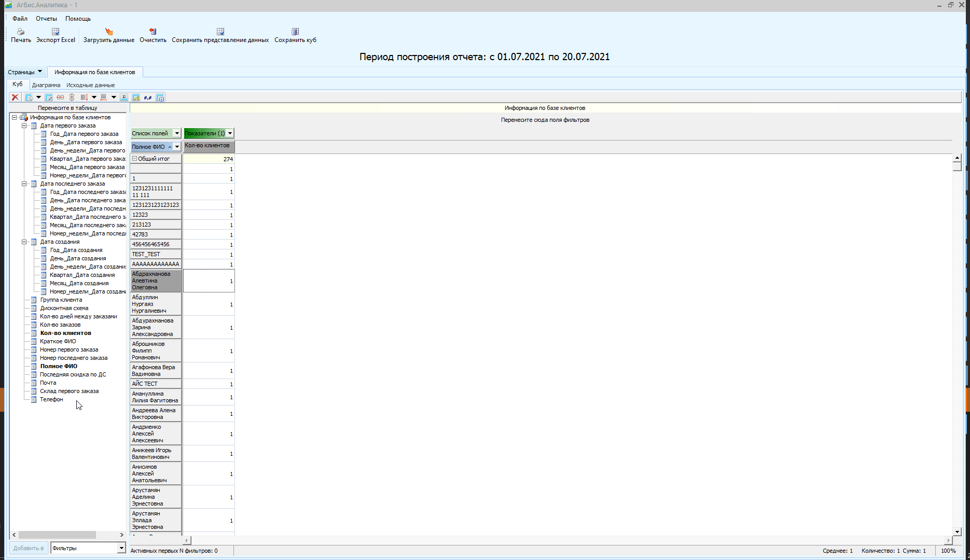Open the Страницы dropdown
970x560 pixels.
24,72
